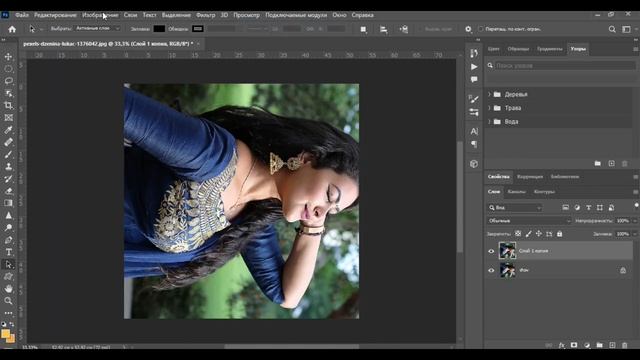Screen dimensions: 640x360
Task: Open the Файл menu
Action: 22,15
